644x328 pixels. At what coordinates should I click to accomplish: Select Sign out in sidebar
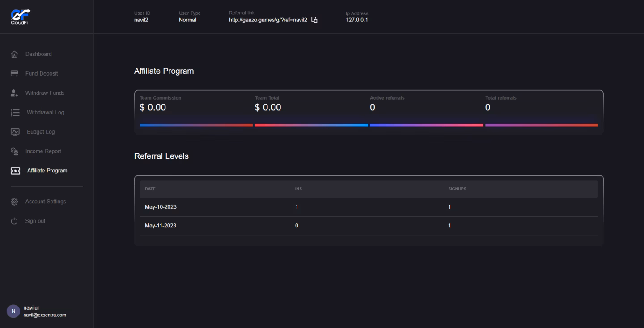(x=35, y=221)
